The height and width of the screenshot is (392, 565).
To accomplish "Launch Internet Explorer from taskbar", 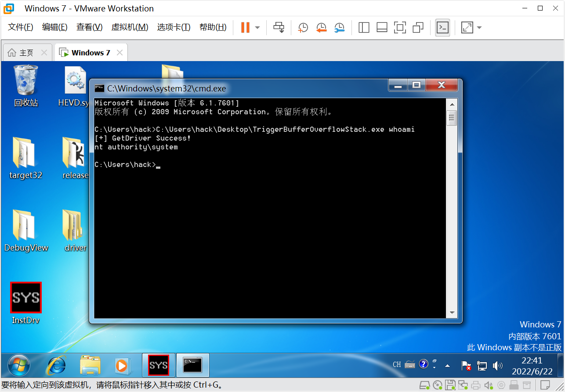I will coord(57,366).
